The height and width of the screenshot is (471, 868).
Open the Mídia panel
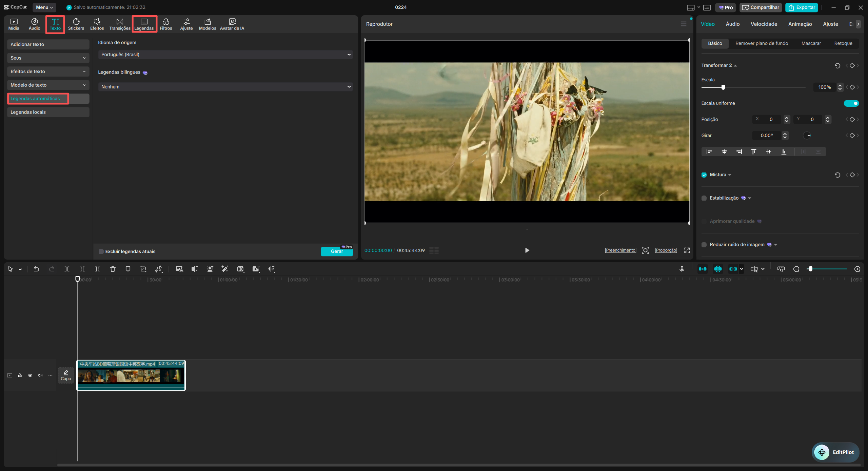[x=14, y=24]
